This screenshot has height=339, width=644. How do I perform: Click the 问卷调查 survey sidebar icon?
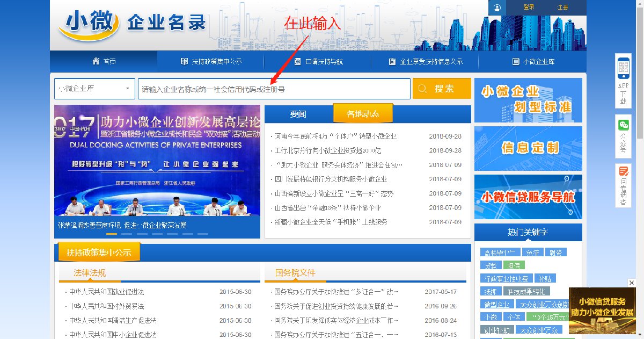pyautogui.click(x=623, y=185)
